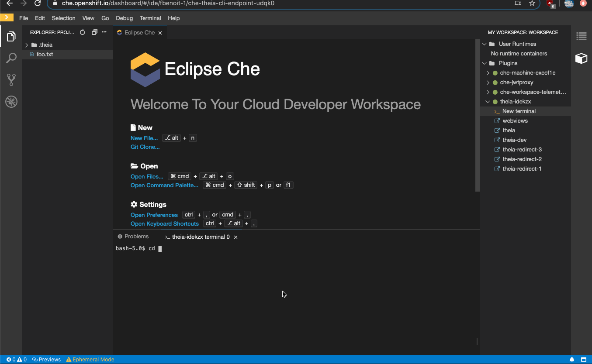Collapse the User Runtimes section
The image size is (592, 364).
coord(484,44)
